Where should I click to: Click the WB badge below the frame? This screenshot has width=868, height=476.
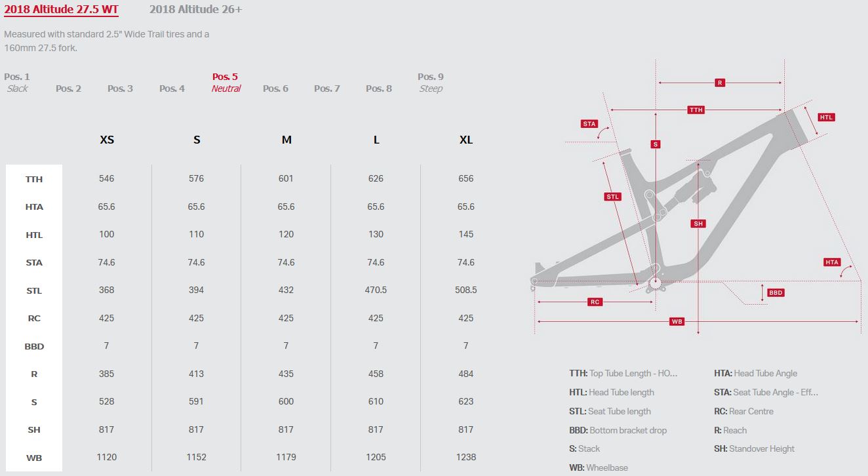(677, 321)
